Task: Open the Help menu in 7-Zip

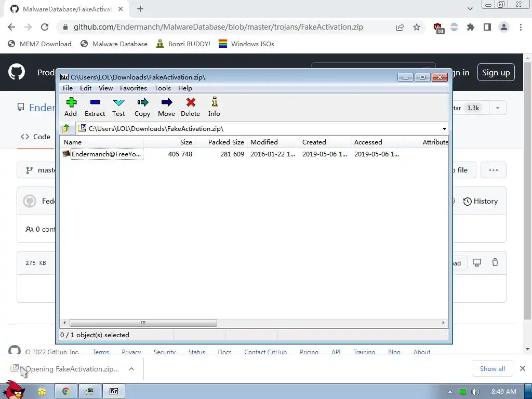Action: tap(185, 88)
